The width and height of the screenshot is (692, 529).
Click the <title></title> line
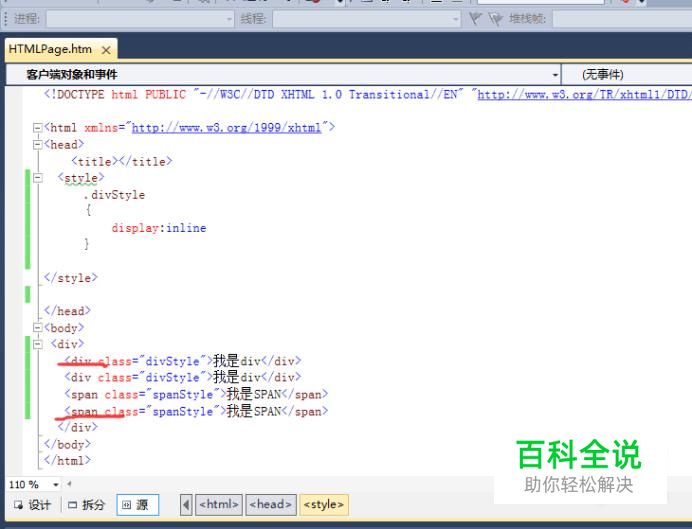[122, 161]
